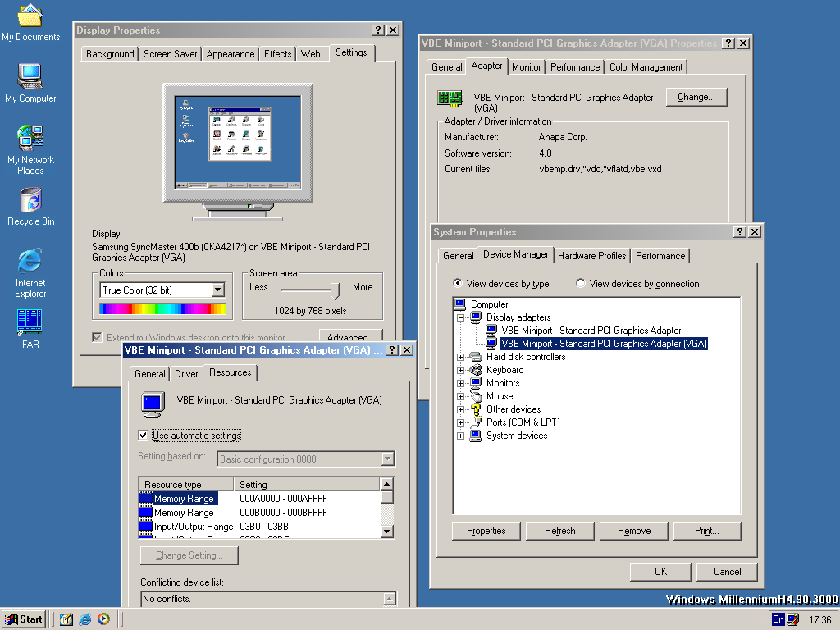Collapse the Display adapters node
Image resolution: width=840 pixels, height=630 pixels.
pos(460,317)
